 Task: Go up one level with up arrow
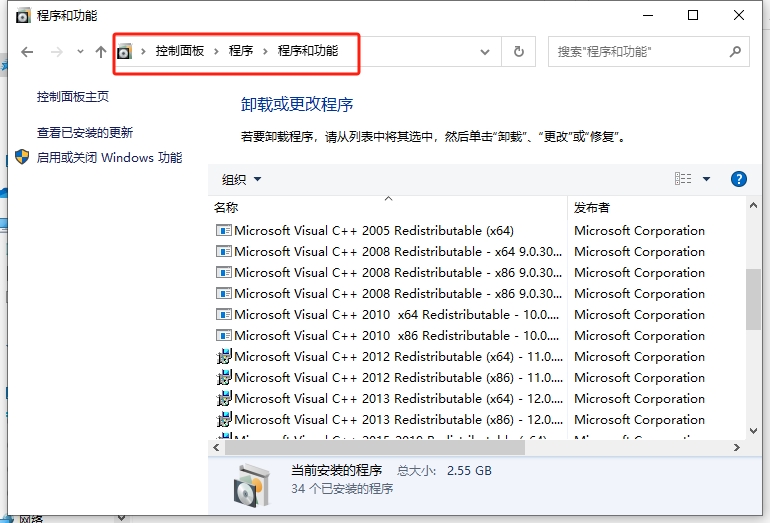[x=101, y=52]
